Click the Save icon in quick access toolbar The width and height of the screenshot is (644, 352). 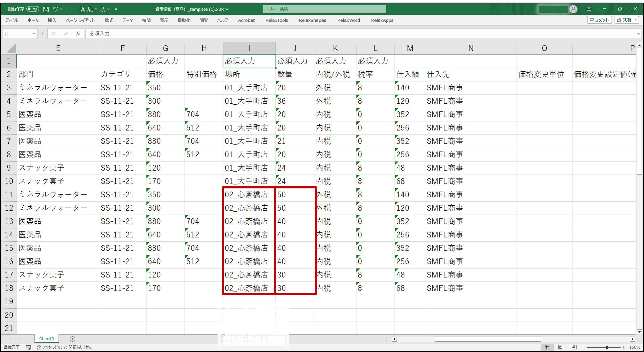(46, 9)
